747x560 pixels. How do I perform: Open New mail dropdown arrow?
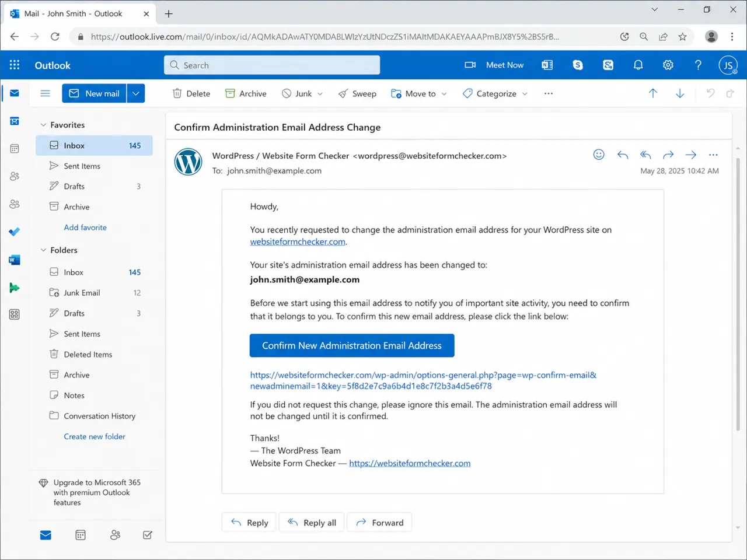(x=136, y=93)
